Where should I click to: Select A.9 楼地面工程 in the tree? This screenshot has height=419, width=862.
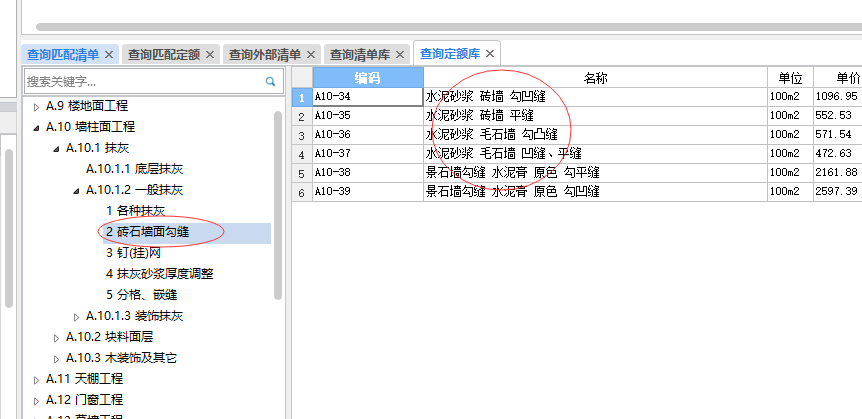[87, 106]
